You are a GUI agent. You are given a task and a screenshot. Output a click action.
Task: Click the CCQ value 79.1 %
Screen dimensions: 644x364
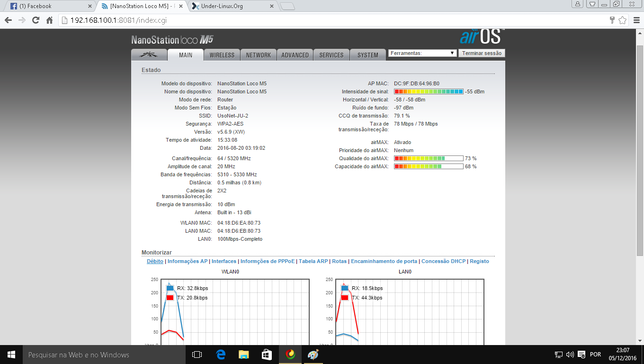coord(402,116)
